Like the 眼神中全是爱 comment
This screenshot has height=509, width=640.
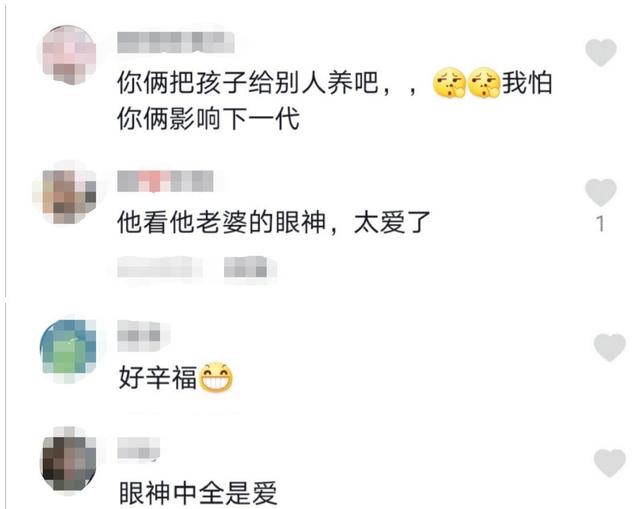pyautogui.click(x=609, y=462)
